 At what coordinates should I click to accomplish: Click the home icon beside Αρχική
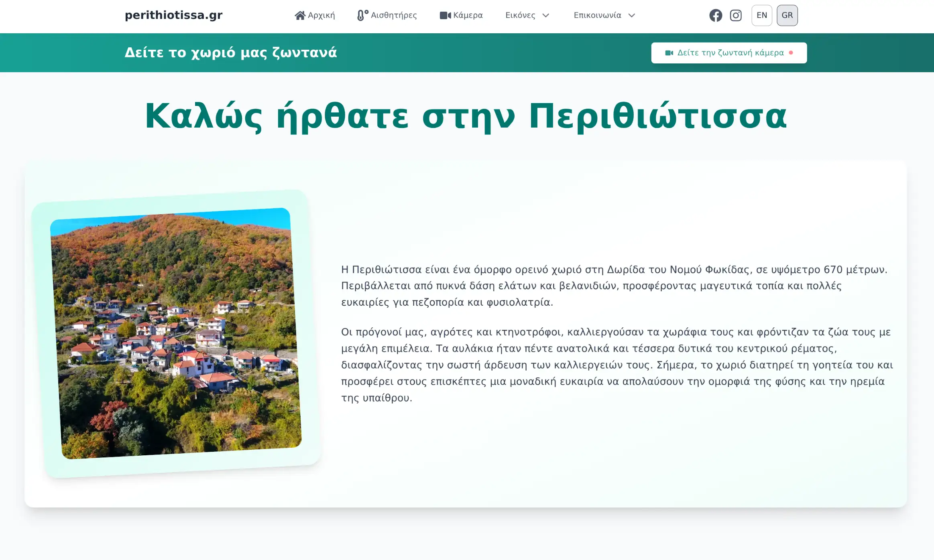point(300,15)
